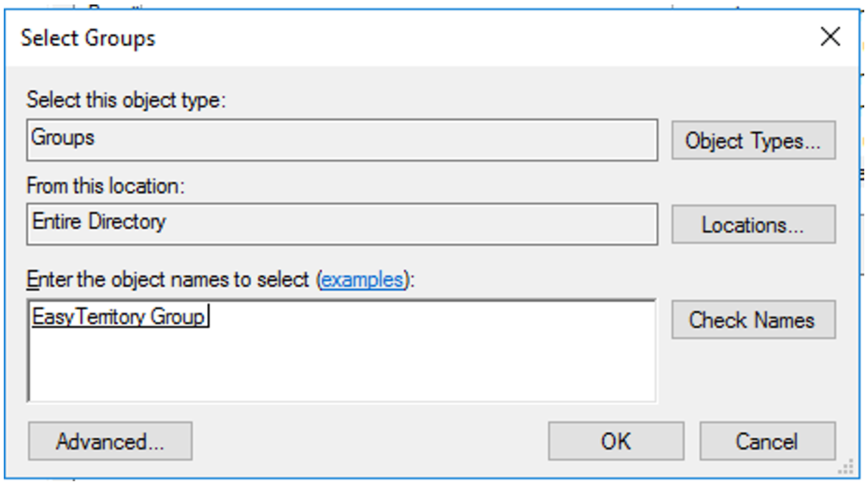Click the Entire Directory location field

[x=342, y=224]
